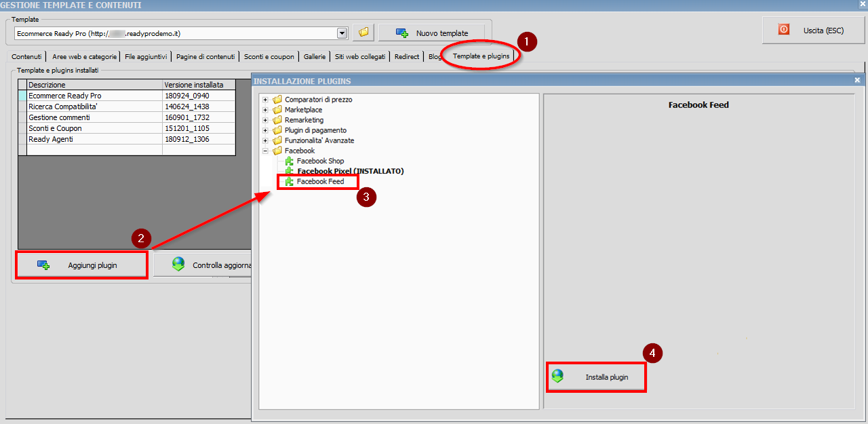
Task: Click the Nuovo template button
Action: [x=432, y=33]
